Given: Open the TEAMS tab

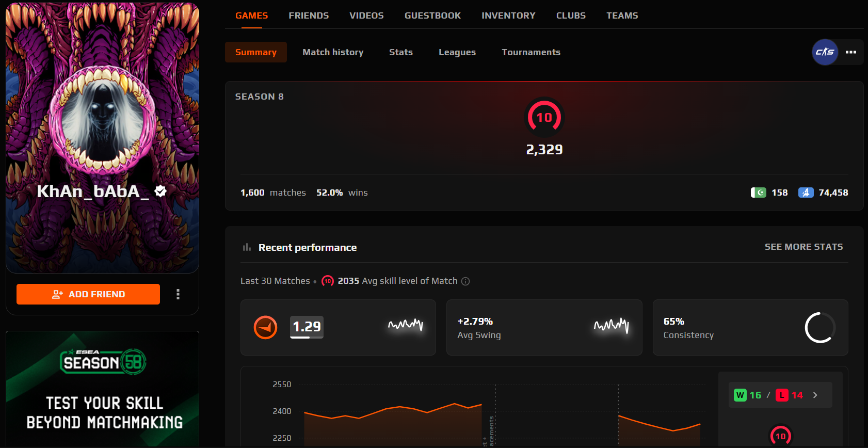Looking at the screenshot, I should pos(622,15).
